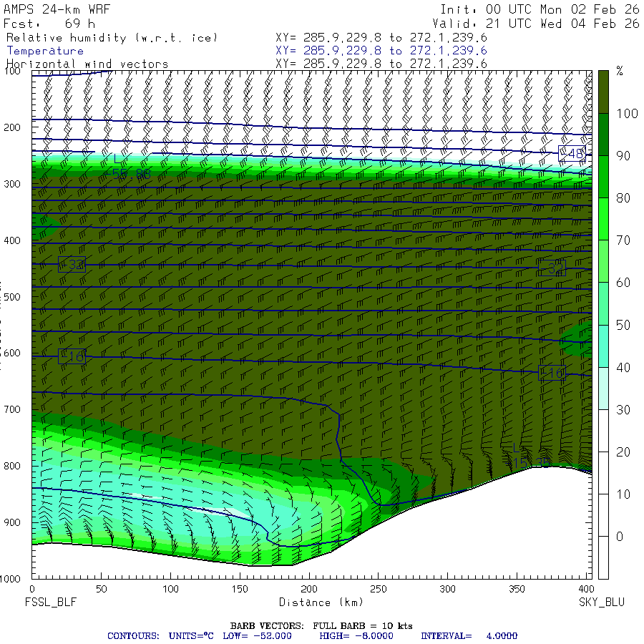Click the 80 tick label on colorbar

coord(623,198)
